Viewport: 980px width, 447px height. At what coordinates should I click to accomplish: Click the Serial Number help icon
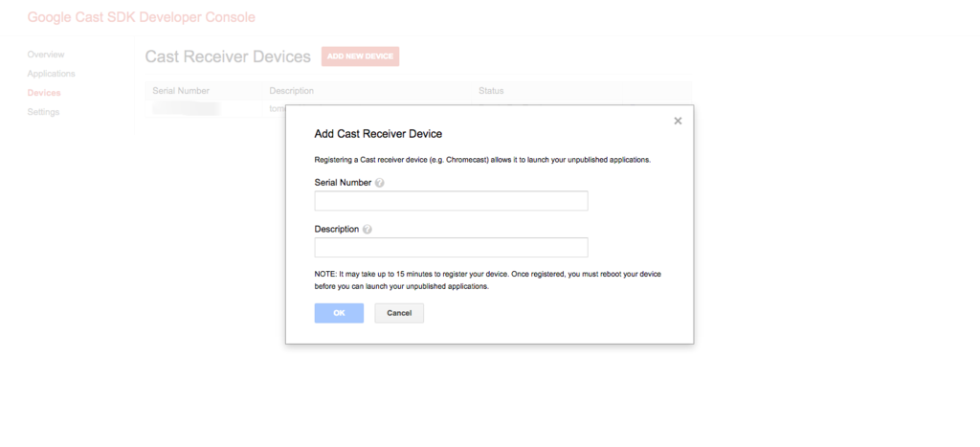point(379,183)
